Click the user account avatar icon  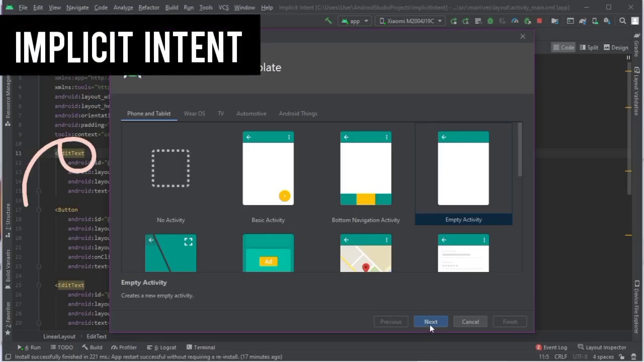pyautogui.click(x=635, y=21)
